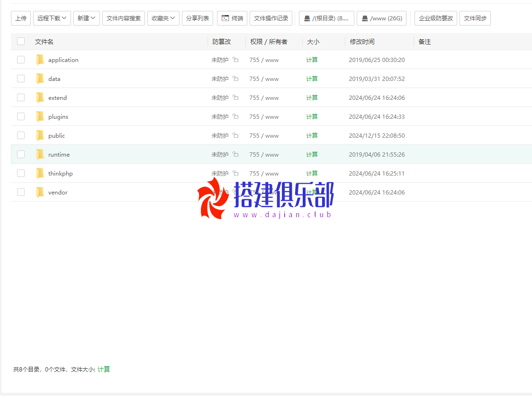
Task: Click 计算 in the footer total size
Action: click(x=104, y=369)
